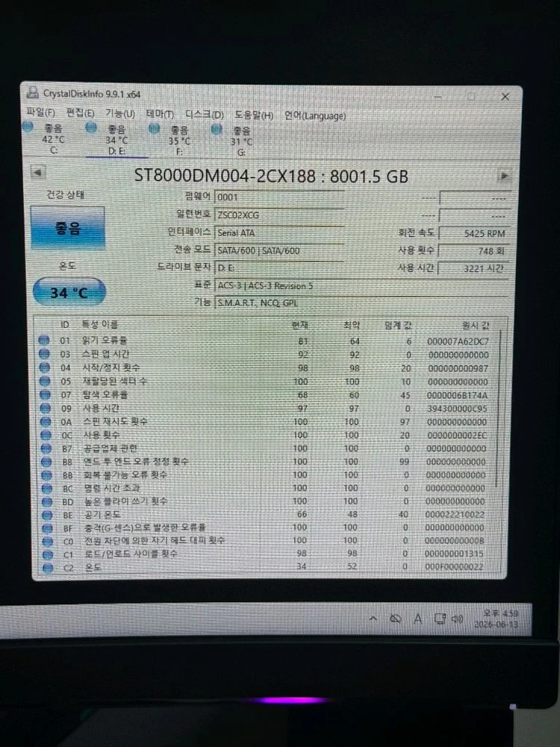This screenshot has height=747, width=560.
Task: Open the 디스크(D) menu
Action: pyautogui.click(x=205, y=114)
